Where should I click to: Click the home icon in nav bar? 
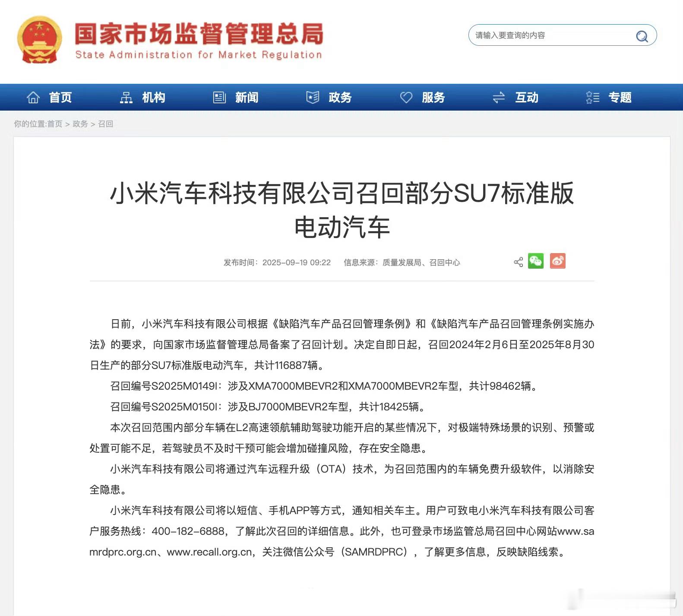click(x=33, y=98)
